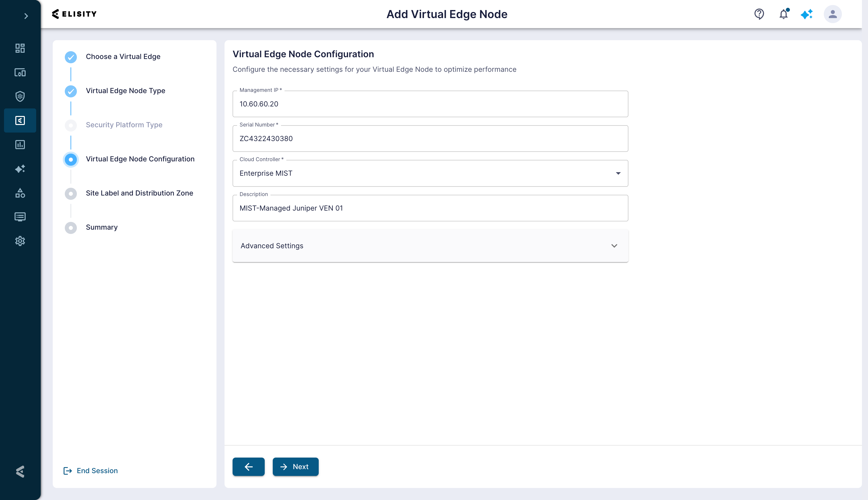Go to the Virtual Edge Node Type step
Viewport: 868px width, 500px height.
125,91
